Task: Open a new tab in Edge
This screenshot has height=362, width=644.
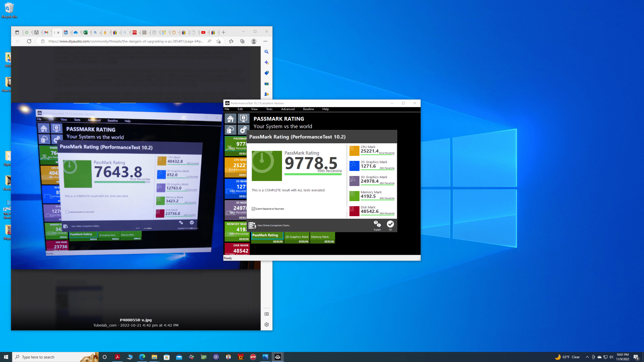Action: pyautogui.click(x=224, y=32)
